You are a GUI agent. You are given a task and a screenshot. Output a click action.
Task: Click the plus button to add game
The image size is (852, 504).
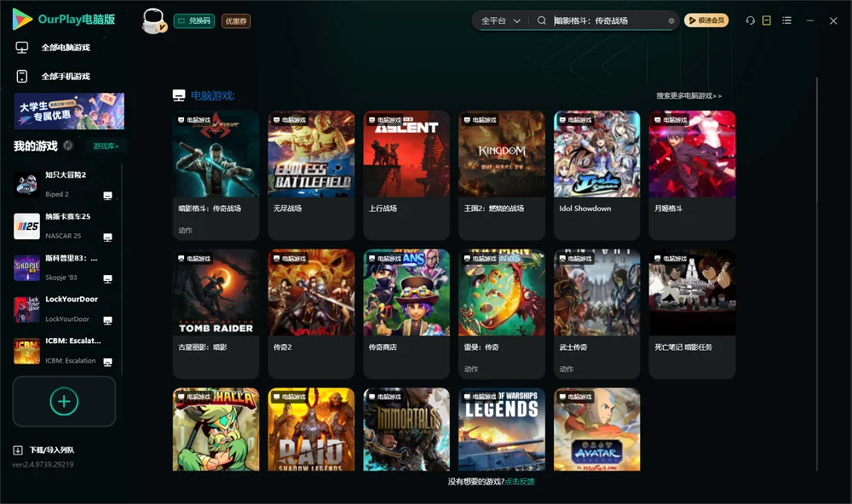[x=64, y=401]
